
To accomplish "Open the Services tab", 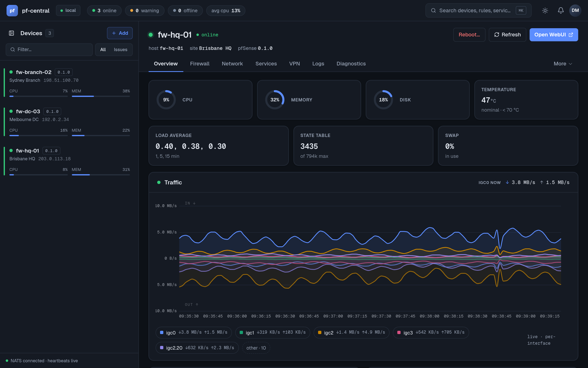I will point(266,64).
